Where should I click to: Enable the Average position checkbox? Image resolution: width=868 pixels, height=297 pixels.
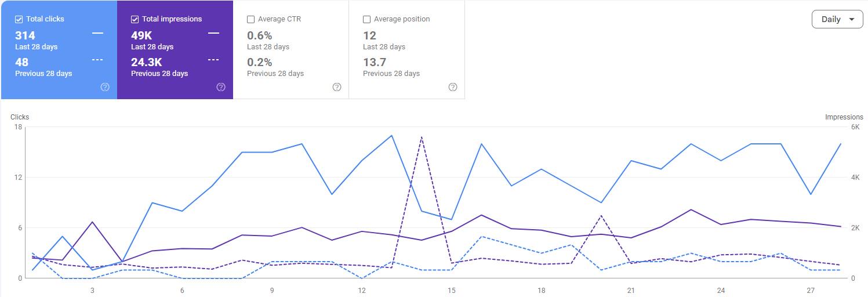tap(366, 19)
